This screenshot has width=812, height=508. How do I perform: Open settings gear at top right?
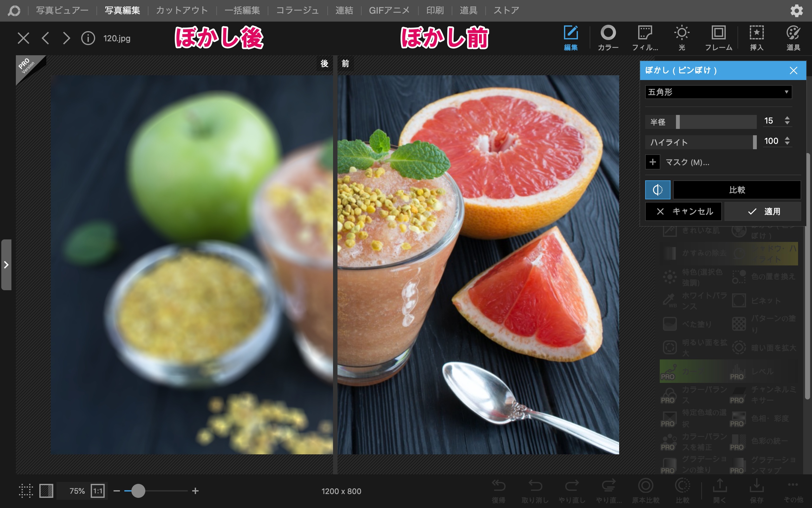tap(796, 10)
